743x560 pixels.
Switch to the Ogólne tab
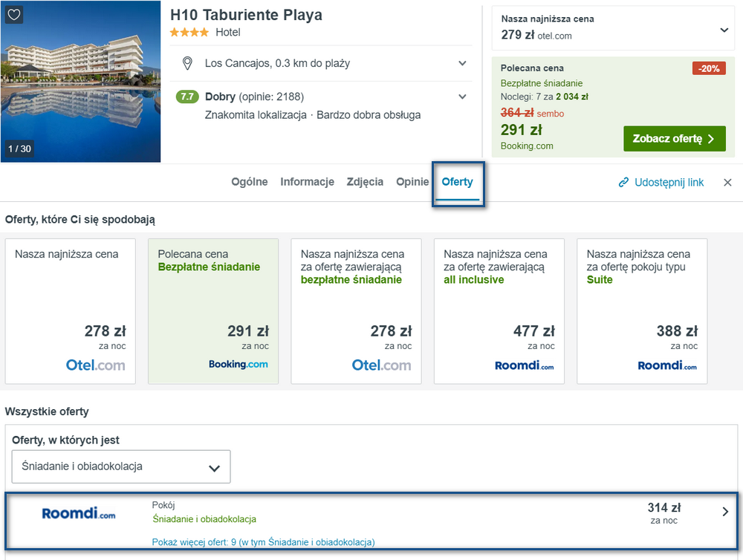[249, 182]
